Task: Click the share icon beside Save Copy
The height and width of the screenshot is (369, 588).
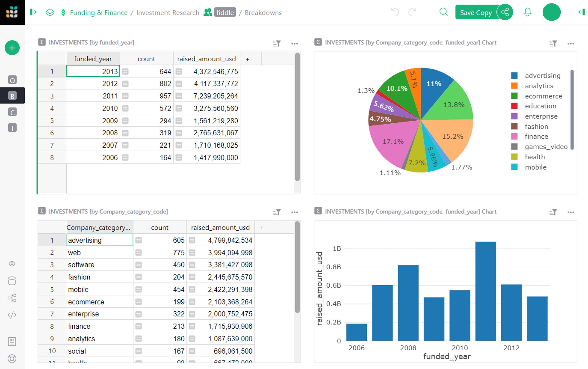Action: (505, 12)
